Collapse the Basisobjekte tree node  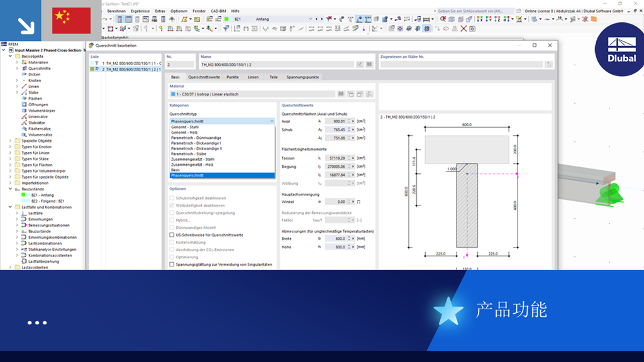(x=10, y=56)
